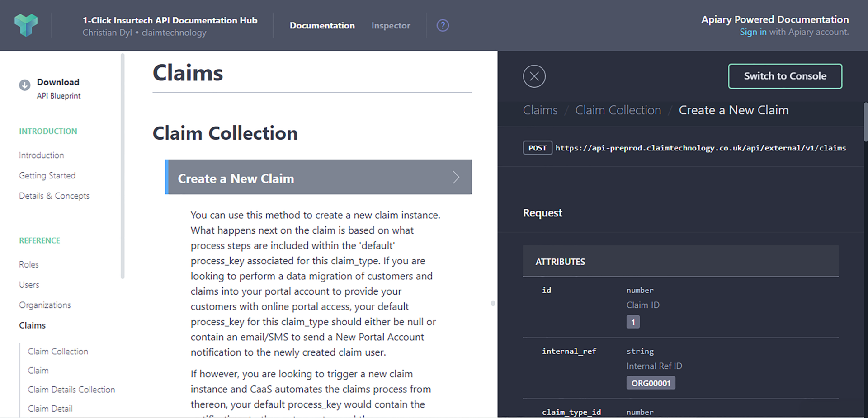
Task: Click the id attribute name
Action: coord(547,291)
